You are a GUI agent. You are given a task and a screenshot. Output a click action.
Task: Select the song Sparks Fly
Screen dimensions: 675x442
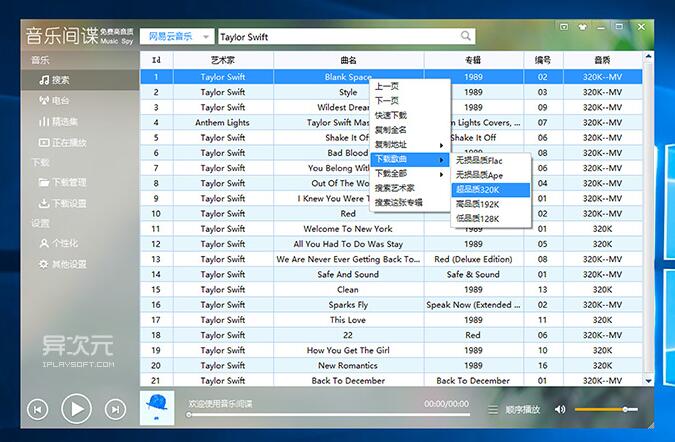coord(348,305)
